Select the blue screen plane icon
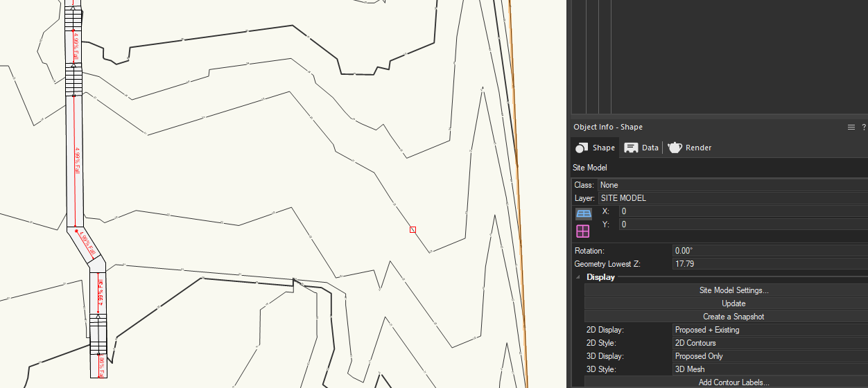This screenshot has width=868, height=388. (x=583, y=213)
